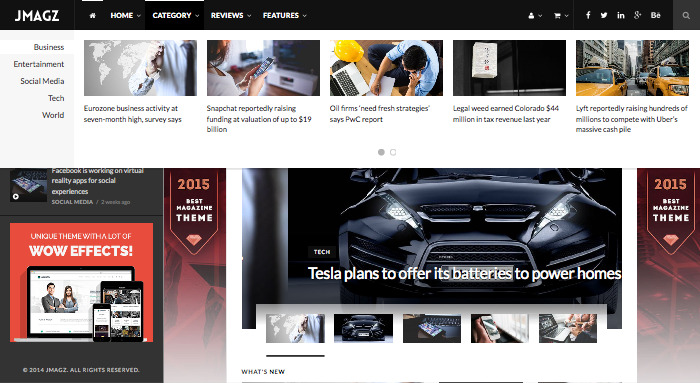Visit the Twitter social icon
Viewport: 700px width, 383px height.
coord(604,15)
